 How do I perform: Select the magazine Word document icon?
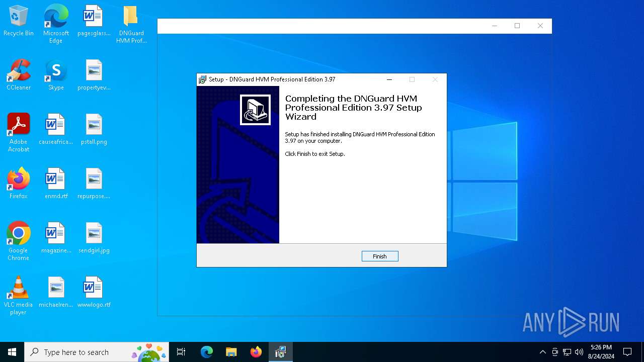(56, 238)
